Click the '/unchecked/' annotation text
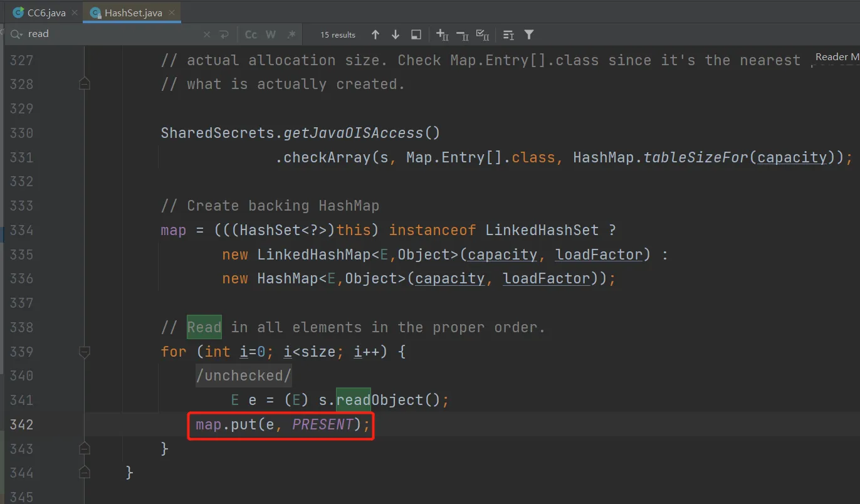The width and height of the screenshot is (860, 504). pos(244,375)
